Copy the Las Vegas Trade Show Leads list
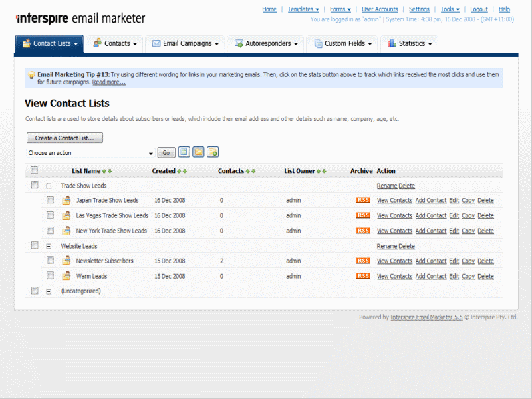Viewport: 532px width, 399px height. (x=468, y=215)
